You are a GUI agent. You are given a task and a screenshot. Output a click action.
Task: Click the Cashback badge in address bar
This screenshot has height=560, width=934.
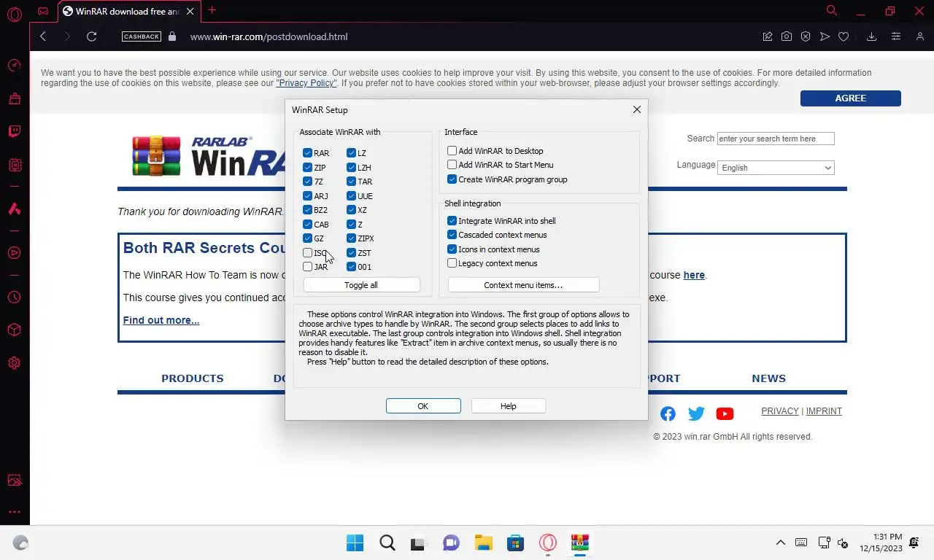142,36
